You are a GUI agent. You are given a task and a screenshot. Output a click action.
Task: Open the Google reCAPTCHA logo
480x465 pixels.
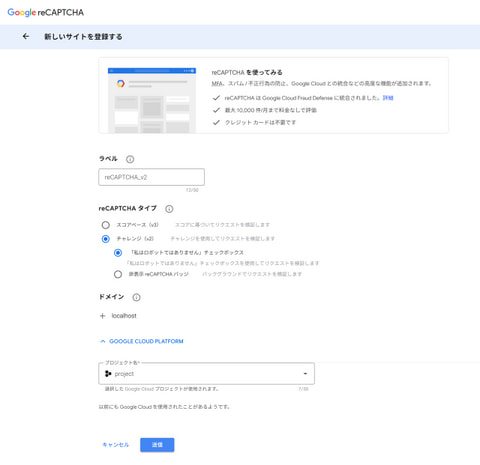[x=46, y=13]
